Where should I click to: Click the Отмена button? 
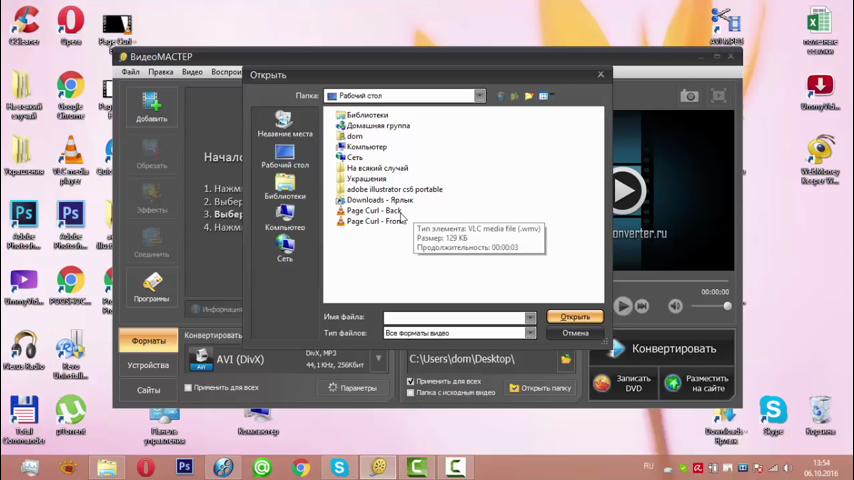click(575, 333)
